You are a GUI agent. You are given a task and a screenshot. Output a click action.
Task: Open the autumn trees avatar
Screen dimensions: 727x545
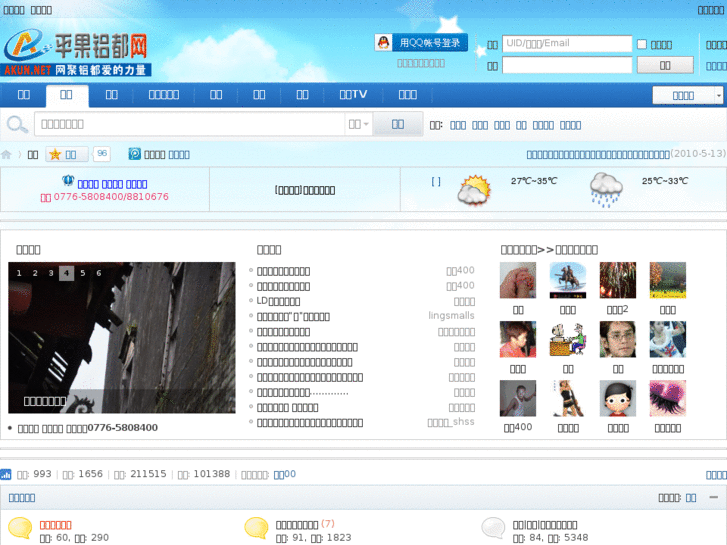[x=668, y=280]
